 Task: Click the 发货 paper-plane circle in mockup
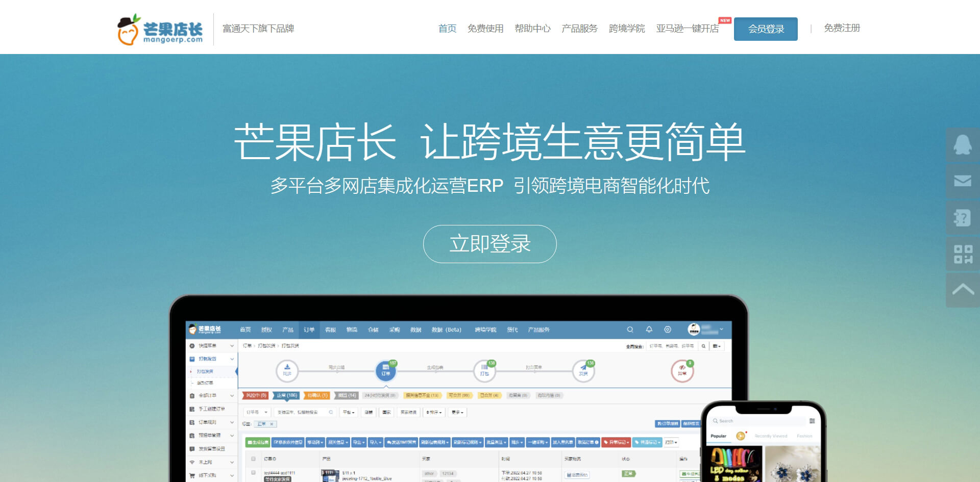click(583, 370)
